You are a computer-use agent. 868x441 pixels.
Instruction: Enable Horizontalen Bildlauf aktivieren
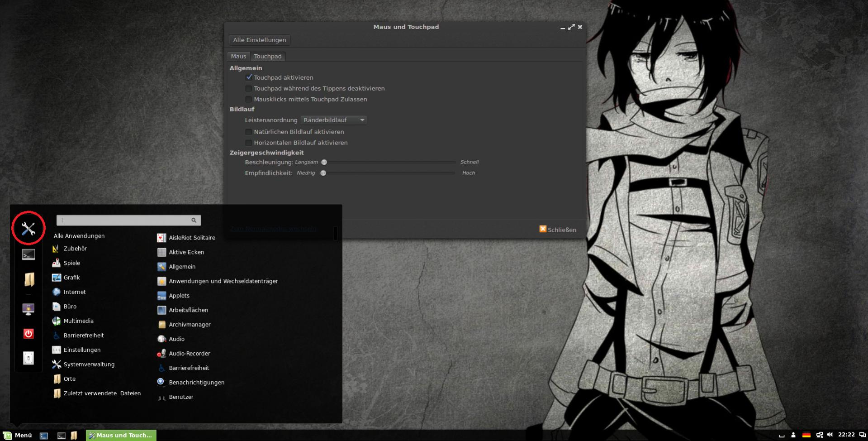coord(248,143)
